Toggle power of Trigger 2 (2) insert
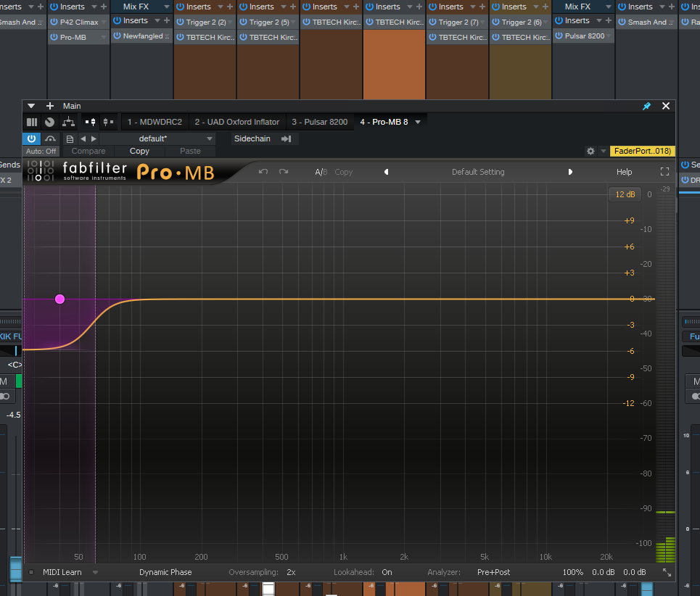The image size is (700, 596). pos(180,22)
